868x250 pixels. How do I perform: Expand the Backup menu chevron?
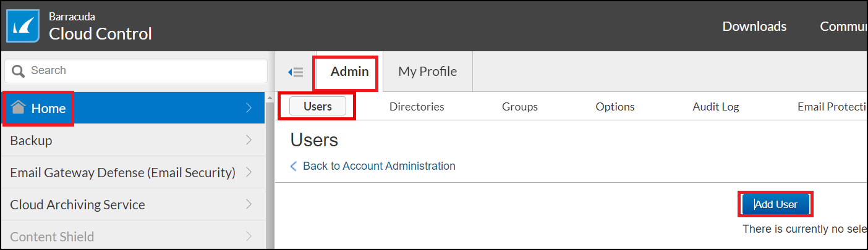(x=249, y=140)
